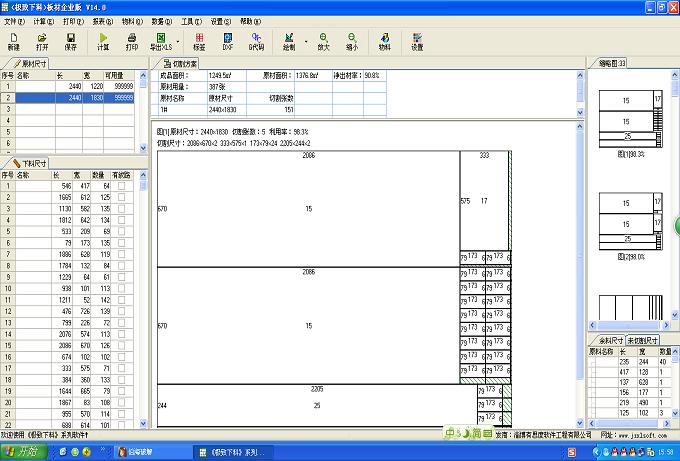Click 可用量 column header in 原材尺寸
This screenshot has height=461, width=680.
119,75
